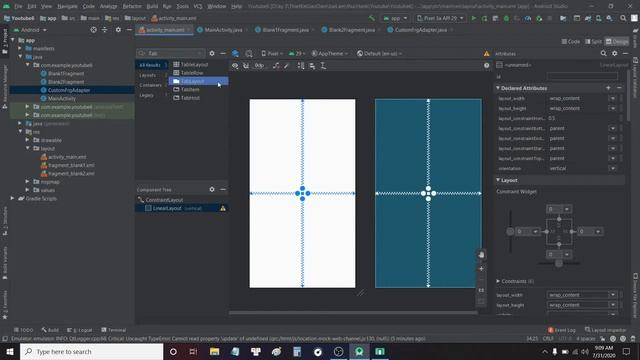The width and height of the screenshot is (640, 360).
Task: Click the Align icon in design toolbar
Action: [x=312, y=66]
